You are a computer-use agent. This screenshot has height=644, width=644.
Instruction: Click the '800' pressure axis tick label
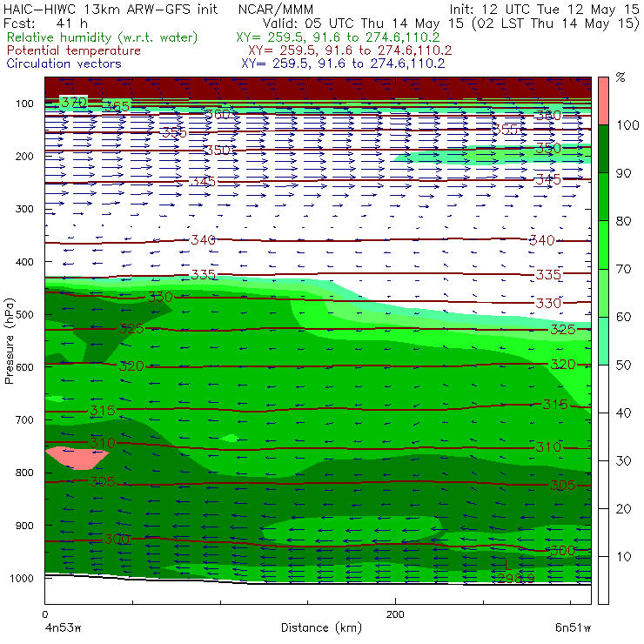24,473
